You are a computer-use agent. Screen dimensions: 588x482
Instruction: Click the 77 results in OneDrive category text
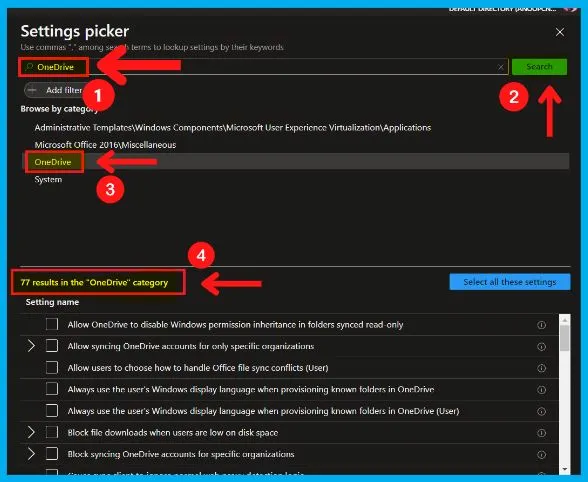click(x=94, y=282)
